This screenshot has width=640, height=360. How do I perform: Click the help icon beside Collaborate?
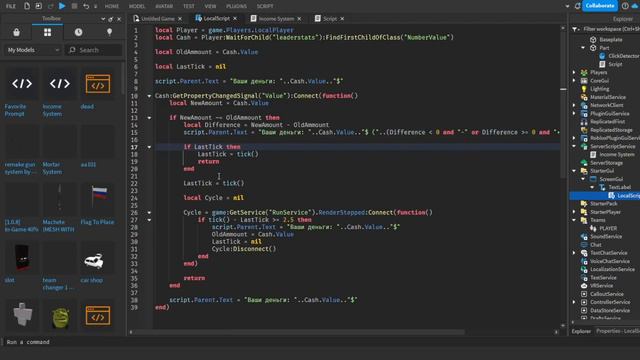[625, 6]
